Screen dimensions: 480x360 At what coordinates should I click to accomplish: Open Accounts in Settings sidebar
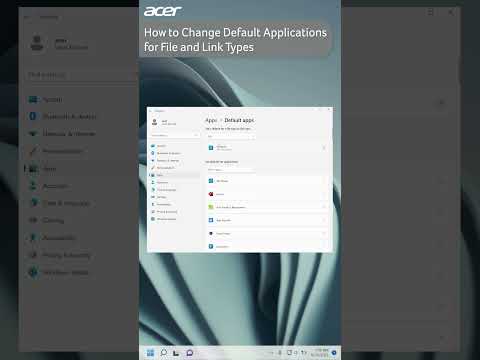coord(174,183)
